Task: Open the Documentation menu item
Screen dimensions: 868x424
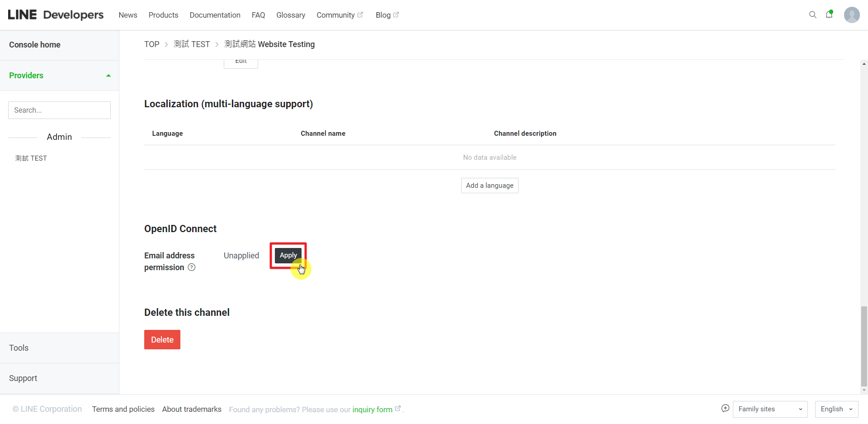Action: (215, 15)
